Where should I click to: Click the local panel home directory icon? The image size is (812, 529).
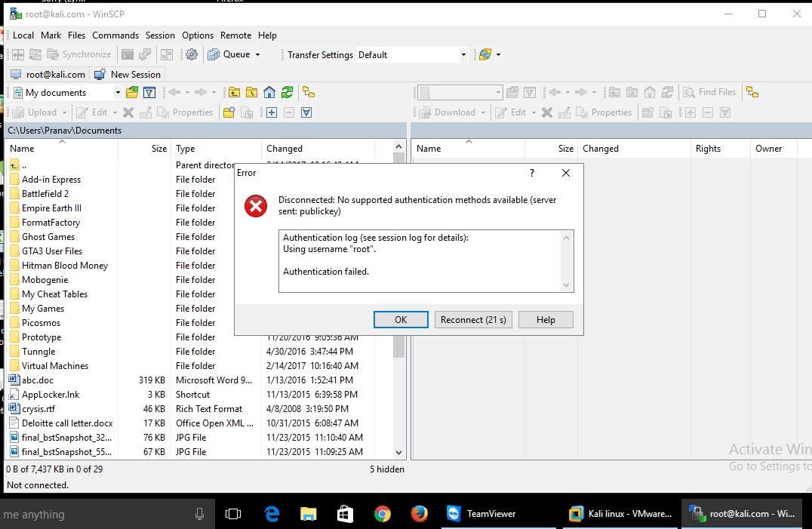click(269, 92)
